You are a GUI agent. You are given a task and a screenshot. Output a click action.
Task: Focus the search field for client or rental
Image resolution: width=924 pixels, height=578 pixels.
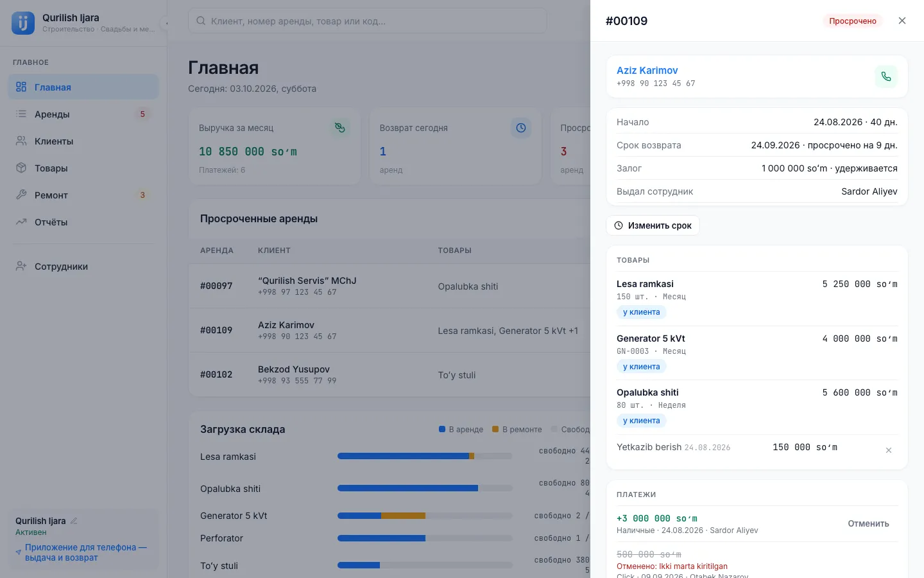(367, 21)
